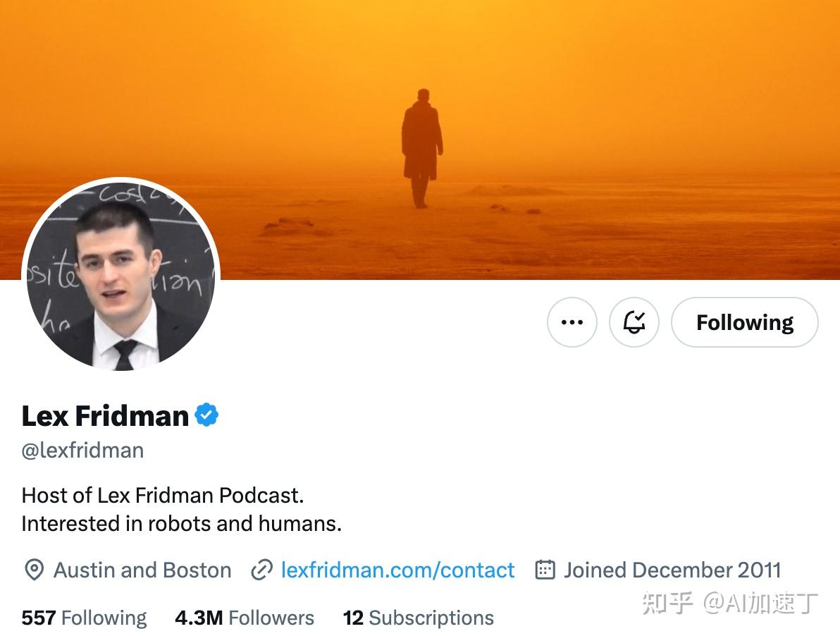Click the "Interested in robots and humans" line
The image size is (840, 636).
181,524
